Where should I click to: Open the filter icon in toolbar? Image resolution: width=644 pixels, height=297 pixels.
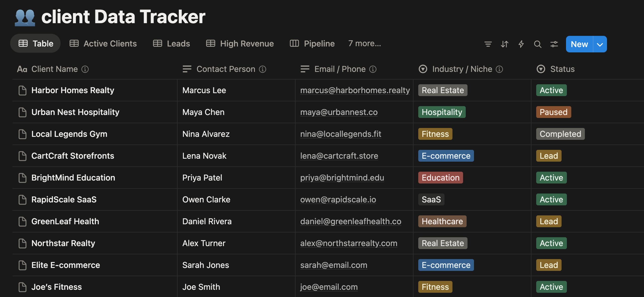pos(488,44)
